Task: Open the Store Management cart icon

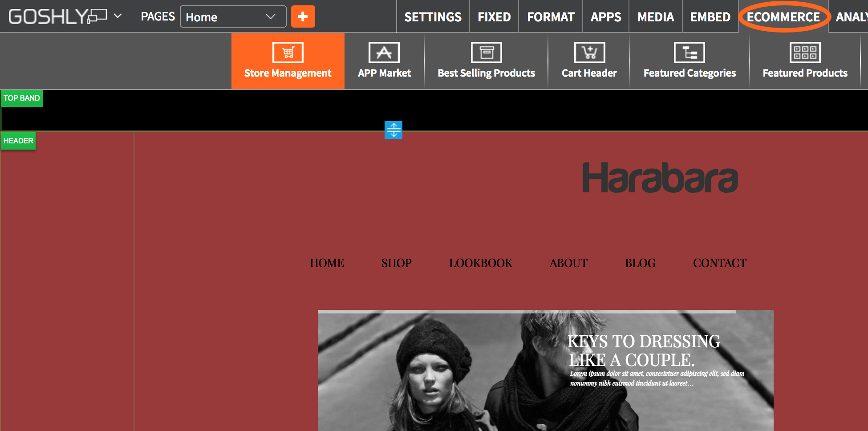Action: tap(288, 53)
